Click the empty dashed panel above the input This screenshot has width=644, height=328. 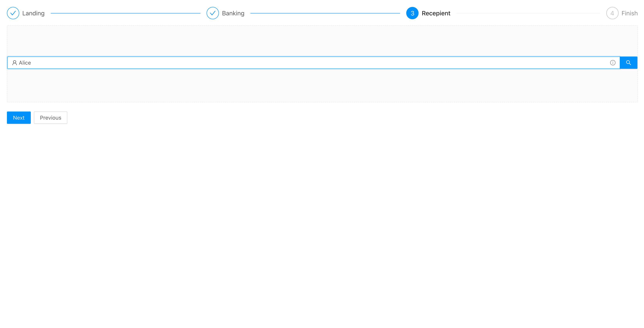click(x=322, y=41)
